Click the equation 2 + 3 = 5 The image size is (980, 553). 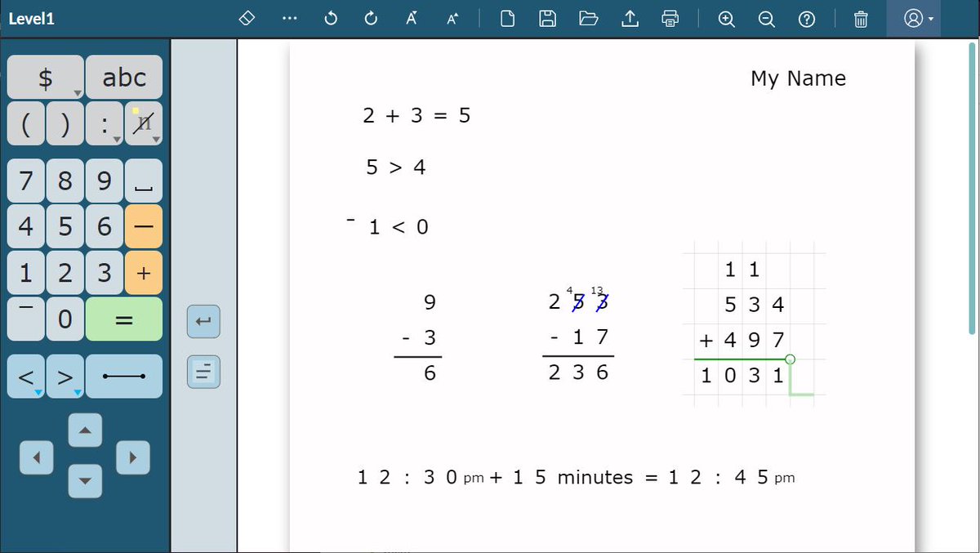point(416,116)
